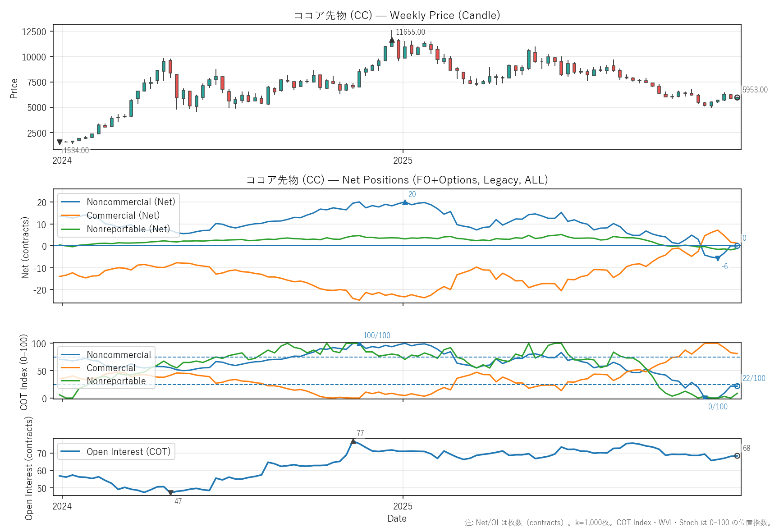This screenshot has height=532, width=779.
Task: Click the COT Index 100/100 peak marker
Action: pos(359,344)
